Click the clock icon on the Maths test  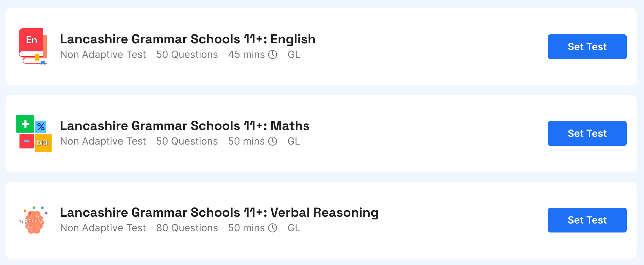pos(273,141)
